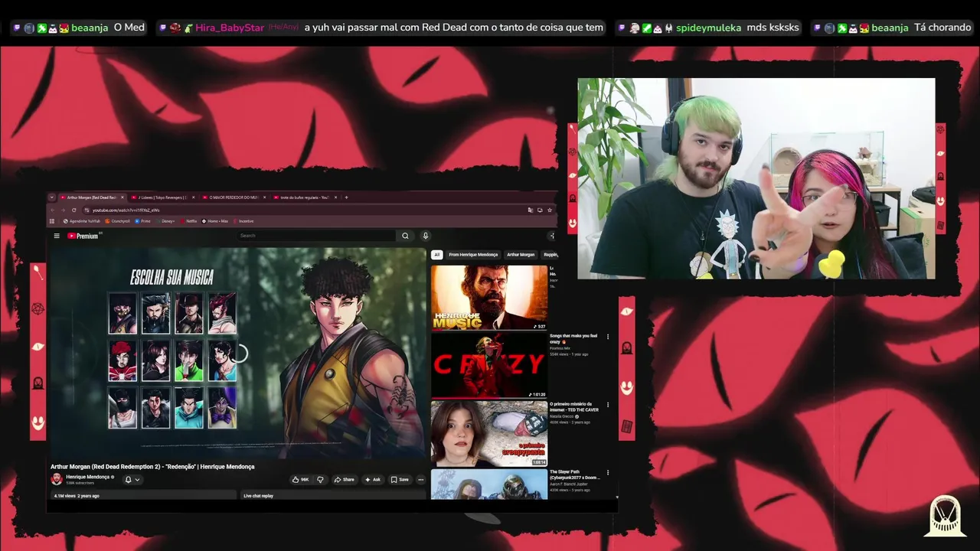Open the Prime bookmark
Image resolution: width=980 pixels, height=551 pixels.
click(142, 221)
